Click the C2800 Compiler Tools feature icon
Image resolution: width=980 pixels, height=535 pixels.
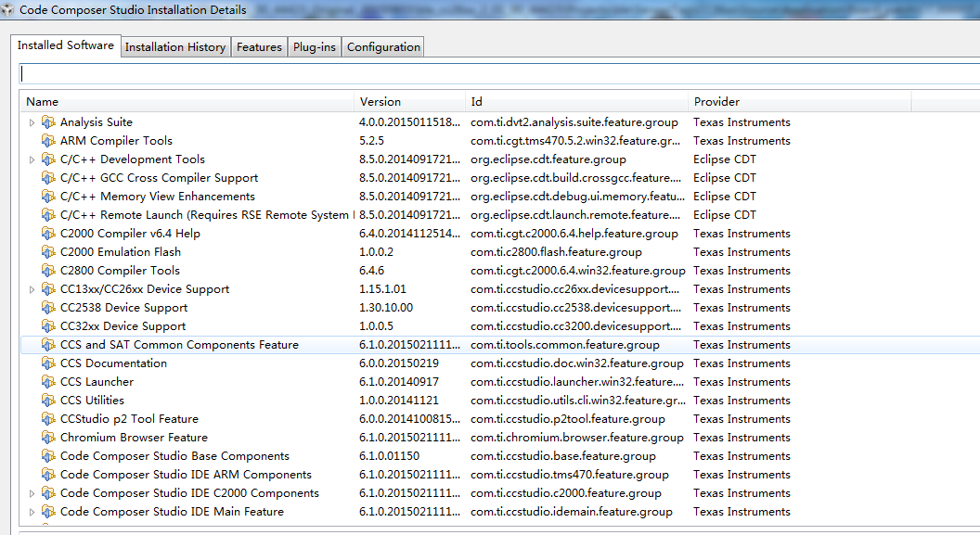pyautogui.click(x=49, y=271)
